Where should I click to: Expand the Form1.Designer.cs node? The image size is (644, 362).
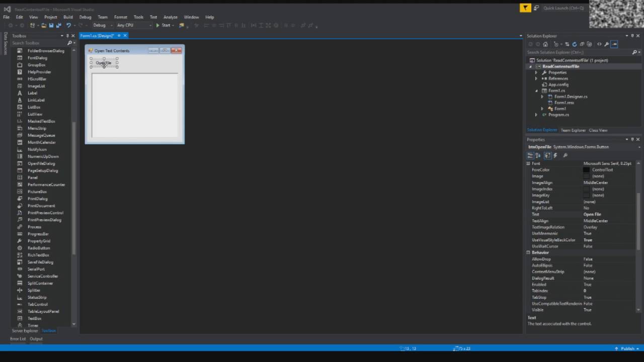[542, 97]
